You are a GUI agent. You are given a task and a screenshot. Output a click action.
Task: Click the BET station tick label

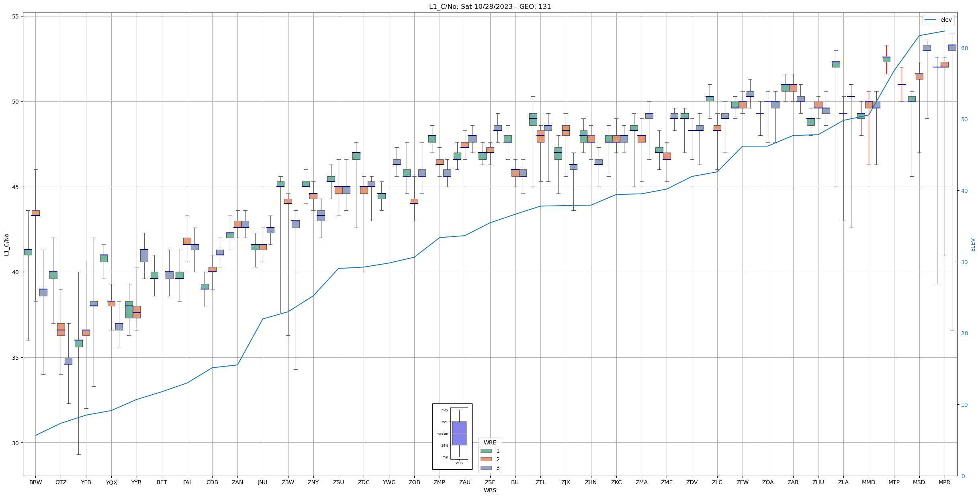tap(162, 482)
